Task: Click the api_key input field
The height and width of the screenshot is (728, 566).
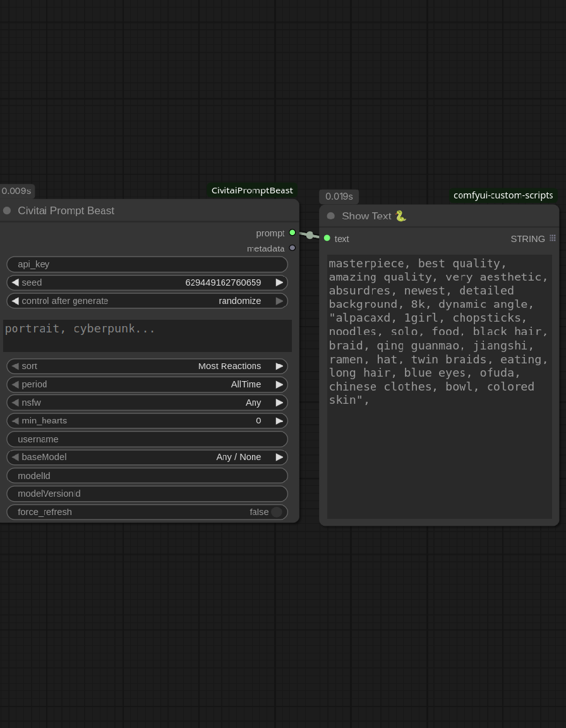Action: click(147, 264)
